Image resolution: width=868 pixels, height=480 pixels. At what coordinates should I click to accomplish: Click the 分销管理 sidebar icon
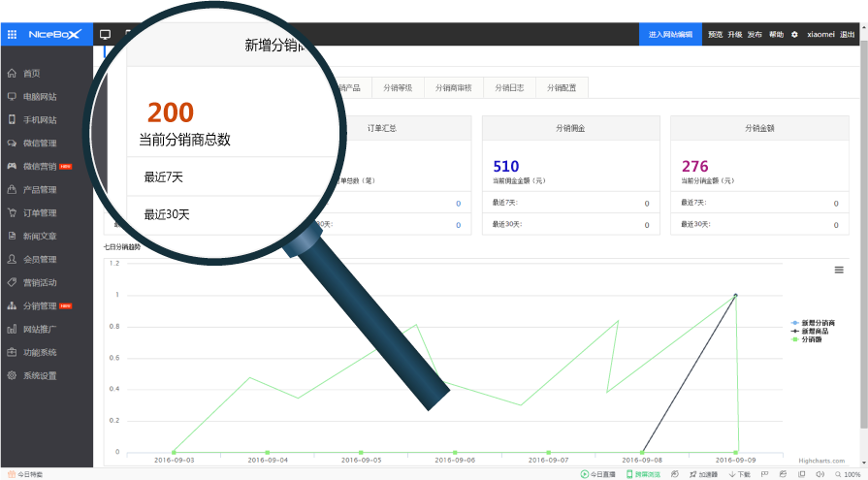[12, 306]
